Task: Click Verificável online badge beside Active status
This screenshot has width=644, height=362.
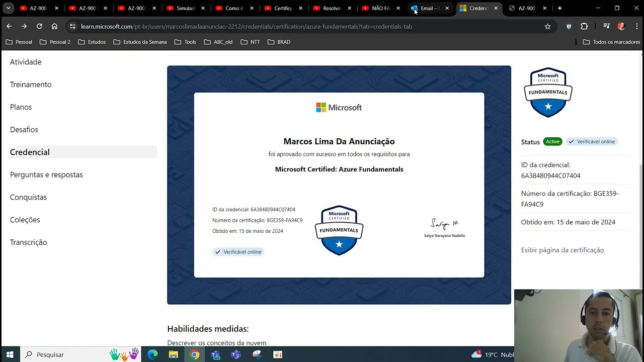Action: 592,142
